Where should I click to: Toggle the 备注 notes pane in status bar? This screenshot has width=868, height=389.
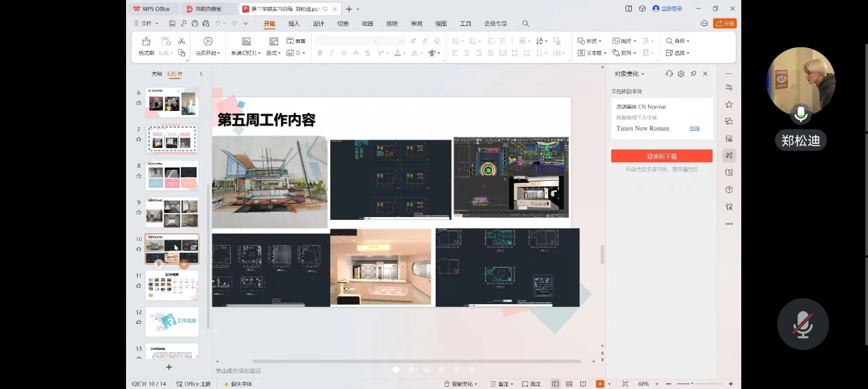click(501, 384)
